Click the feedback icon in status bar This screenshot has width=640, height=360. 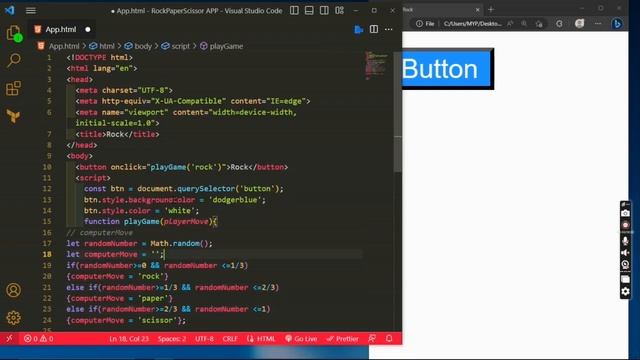tap(372, 338)
